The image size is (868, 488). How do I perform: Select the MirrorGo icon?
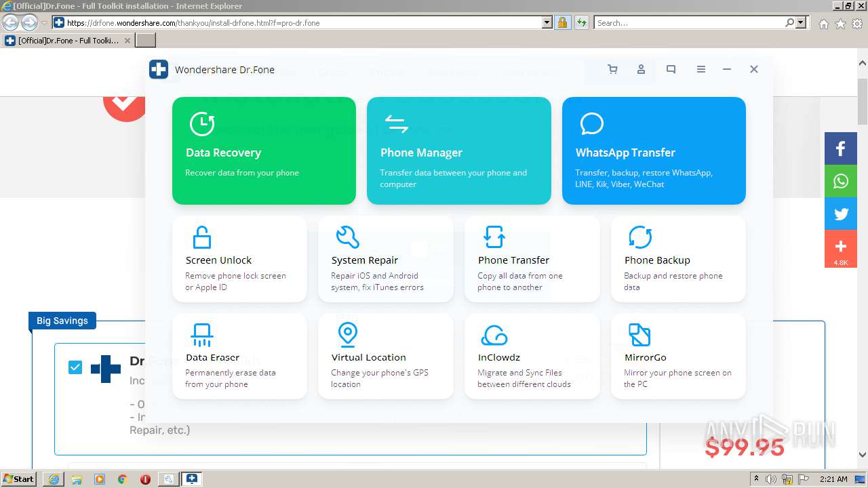[639, 335]
